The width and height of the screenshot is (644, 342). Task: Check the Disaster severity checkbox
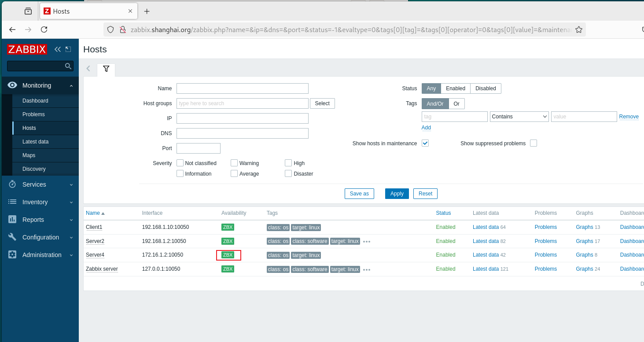click(x=288, y=173)
